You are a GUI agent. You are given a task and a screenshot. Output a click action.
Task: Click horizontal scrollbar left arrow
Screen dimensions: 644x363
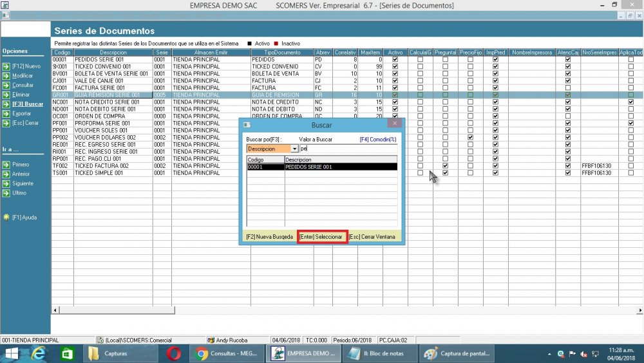tap(55, 310)
